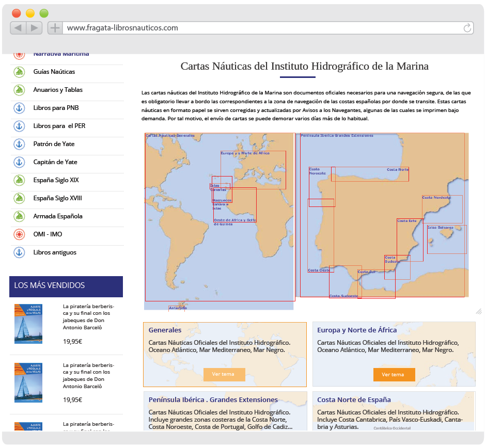Select Armada Española in the sidebar
Viewport: 486px width, 448px height.
(58, 216)
